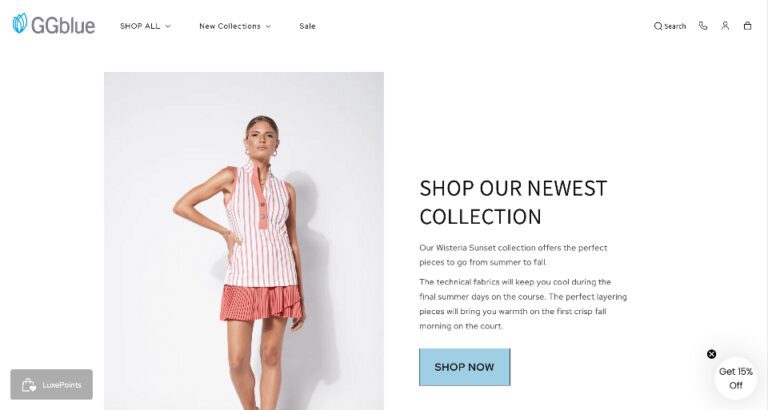768x410 pixels.
Task: Expand the New Collections chevron
Action: 268,26
